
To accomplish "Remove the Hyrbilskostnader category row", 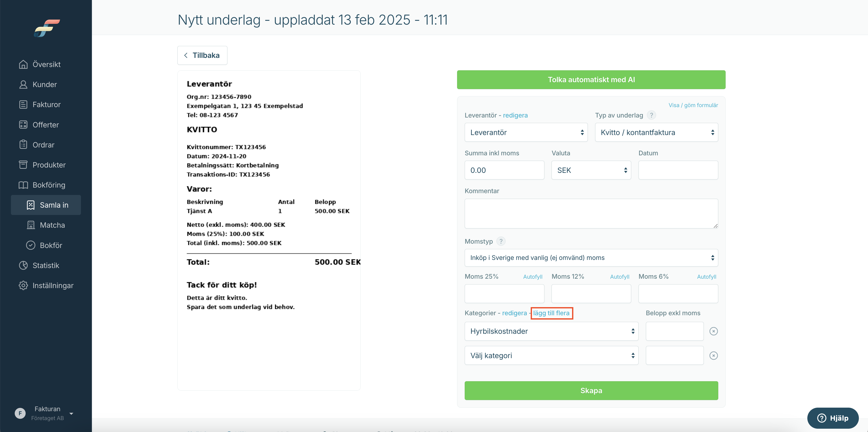I will point(713,331).
